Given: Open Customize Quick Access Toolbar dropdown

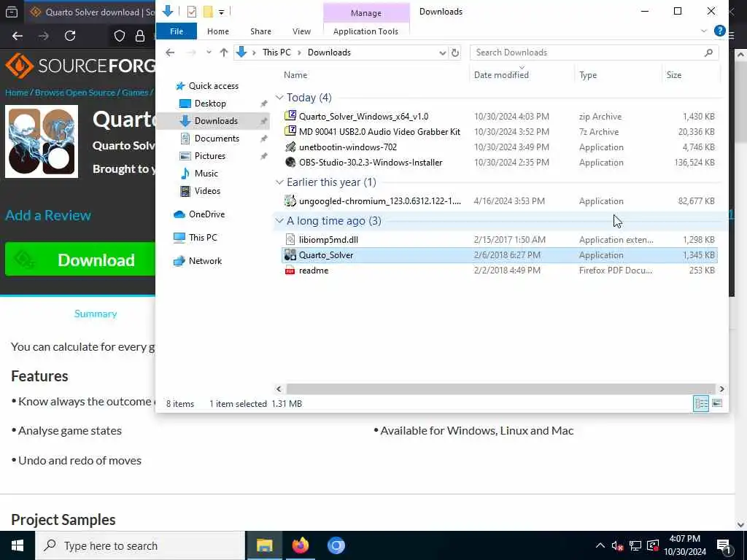Looking at the screenshot, I should [x=222, y=12].
